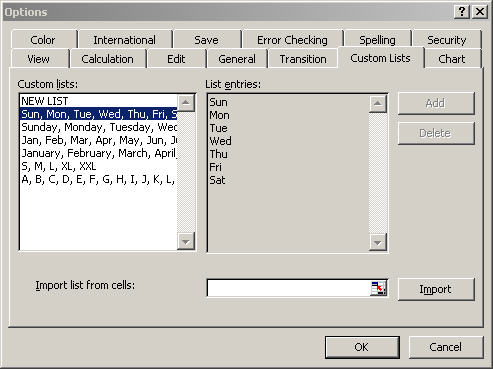Click the collapse dialog range selector icon
The image size is (493, 369).
click(378, 288)
